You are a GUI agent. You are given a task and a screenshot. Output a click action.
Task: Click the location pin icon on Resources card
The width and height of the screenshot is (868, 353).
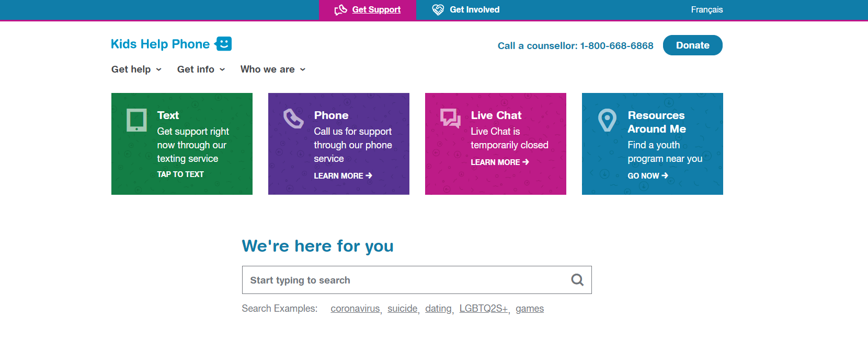coord(607,120)
